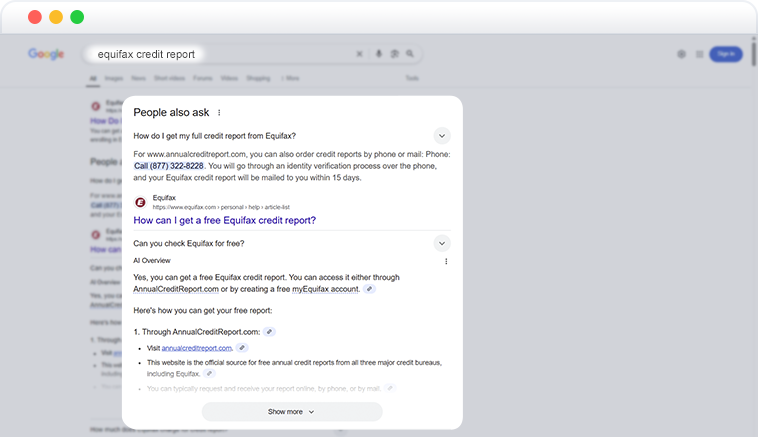Open 'How can I get a free Equifax credit report?' link

(225, 220)
